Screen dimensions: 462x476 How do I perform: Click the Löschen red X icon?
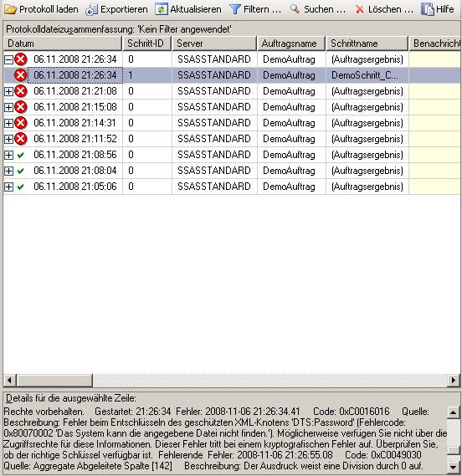(360, 10)
